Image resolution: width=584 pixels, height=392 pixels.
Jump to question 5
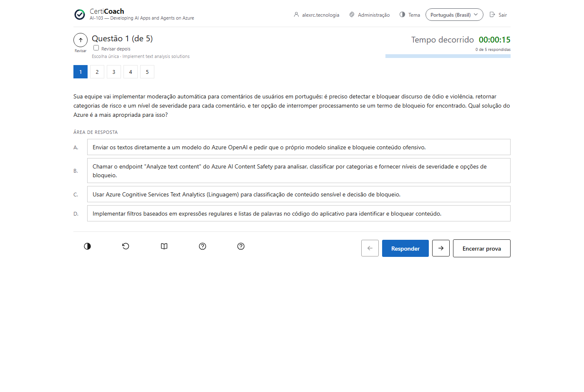coord(147,72)
